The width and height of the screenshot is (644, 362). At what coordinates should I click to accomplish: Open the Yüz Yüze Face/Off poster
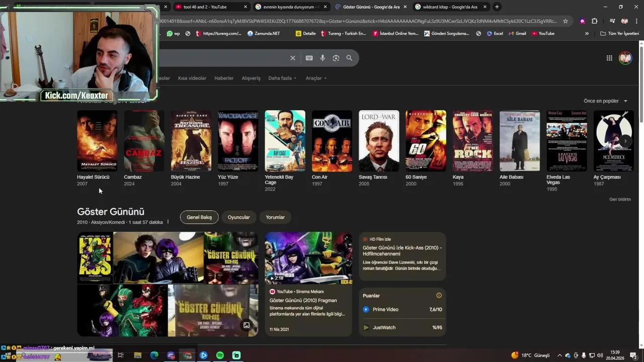[x=238, y=141]
